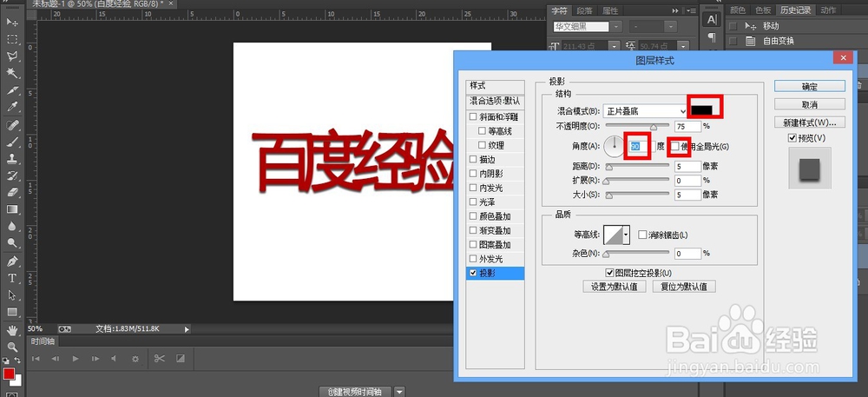Go to first frame in timeline

(36, 359)
